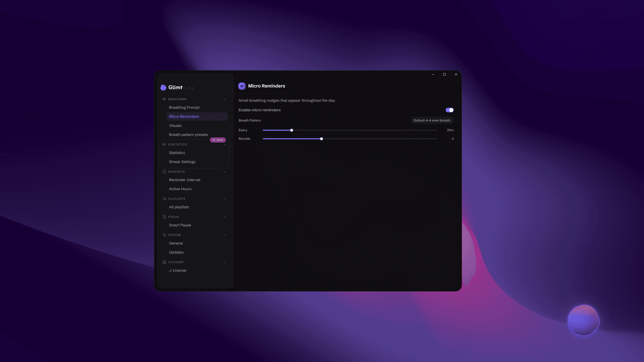
Task: Click the Account user icon
Action: click(x=164, y=262)
